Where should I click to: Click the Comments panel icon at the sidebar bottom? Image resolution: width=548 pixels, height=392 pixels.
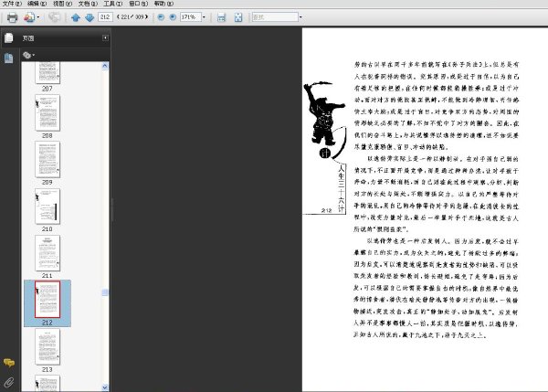pos(9,363)
